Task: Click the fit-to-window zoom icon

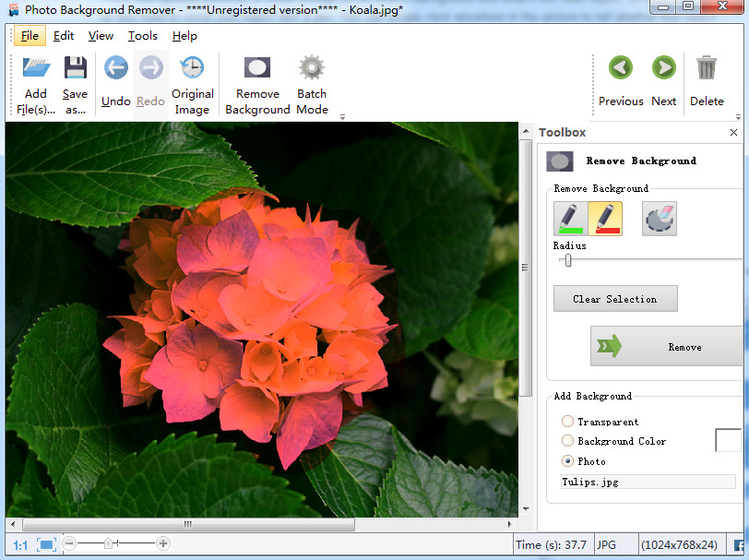Action: (x=46, y=544)
